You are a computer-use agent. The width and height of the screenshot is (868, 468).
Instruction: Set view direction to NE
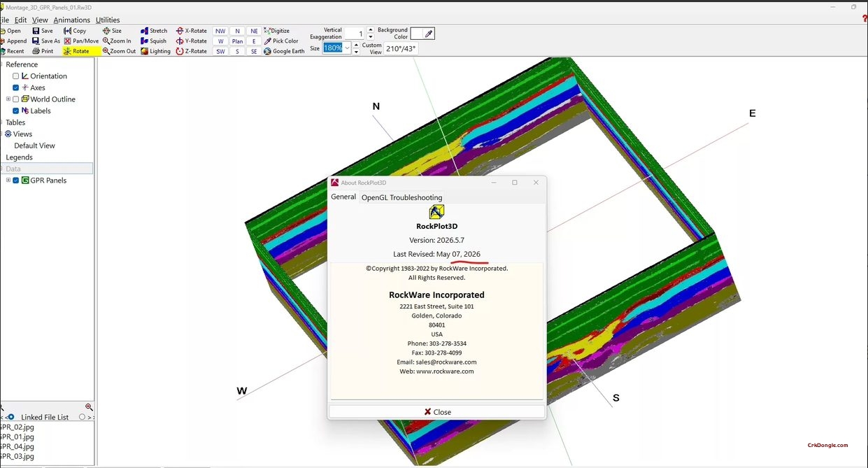click(254, 31)
